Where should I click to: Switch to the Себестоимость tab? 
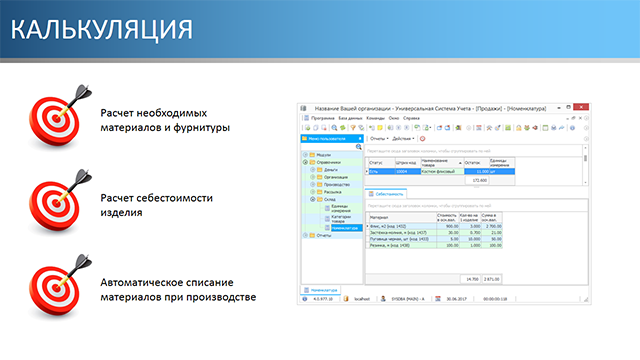pyautogui.click(x=386, y=194)
